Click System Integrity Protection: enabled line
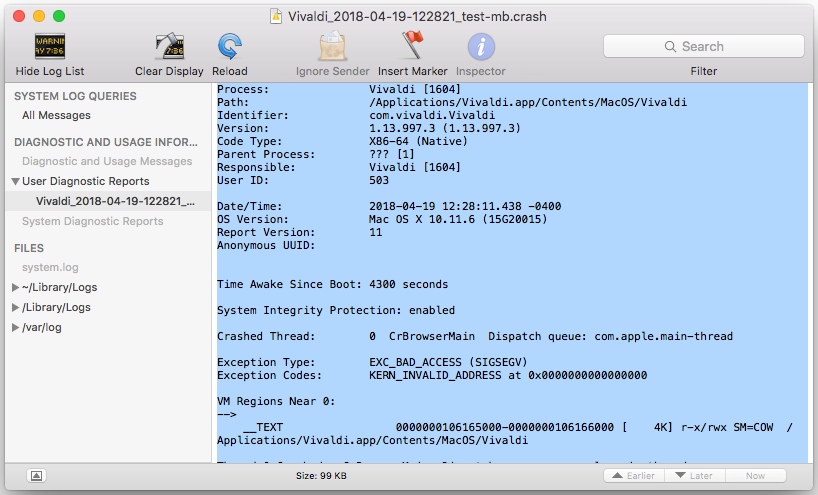Image resolution: width=818 pixels, height=495 pixels. [x=336, y=310]
